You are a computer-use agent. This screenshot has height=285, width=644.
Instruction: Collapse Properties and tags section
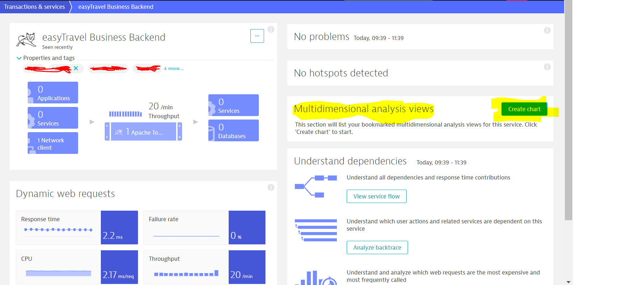tap(19, 58)
